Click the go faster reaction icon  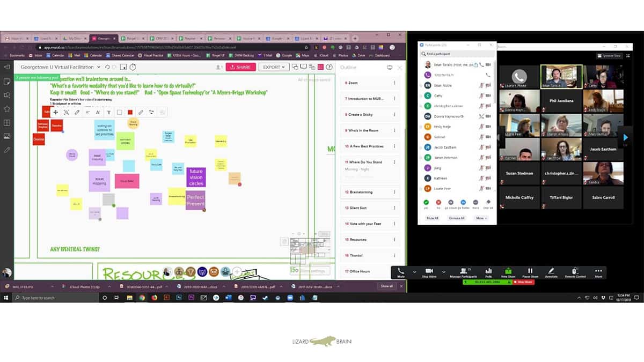pyautogui.click(x=464, y=203)
